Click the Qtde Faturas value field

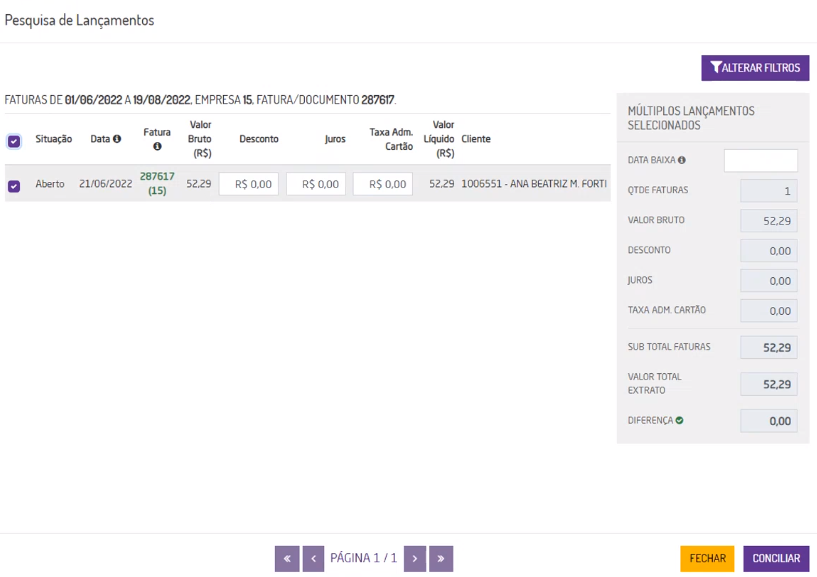769,191
